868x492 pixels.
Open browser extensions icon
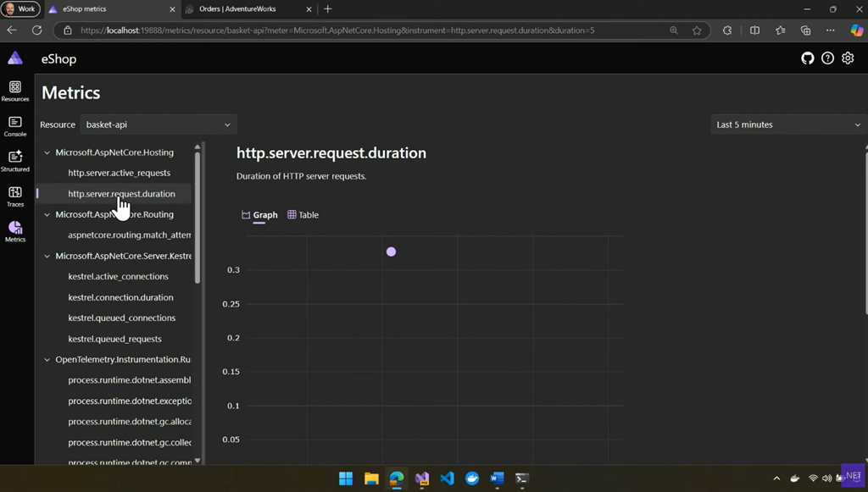pyautogui.click(x=727, y=30)
